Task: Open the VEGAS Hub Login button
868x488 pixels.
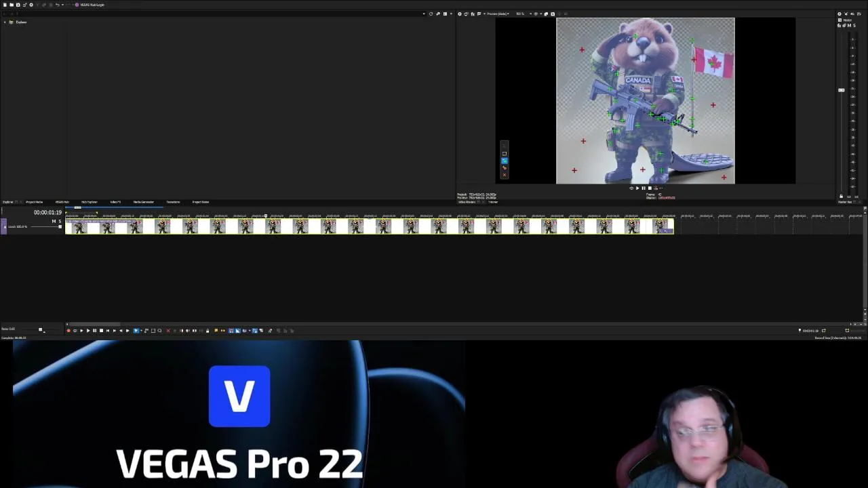Action: click(90, 5)
